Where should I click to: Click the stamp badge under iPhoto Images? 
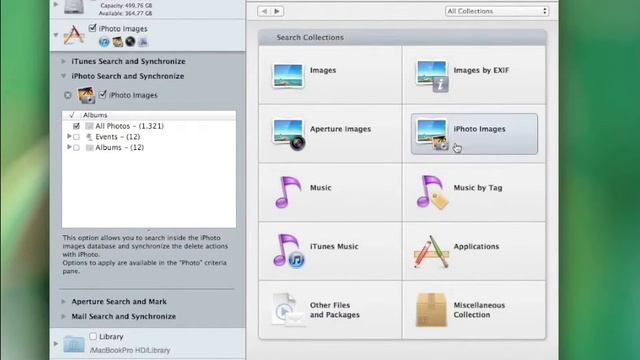tap(143, 42)
